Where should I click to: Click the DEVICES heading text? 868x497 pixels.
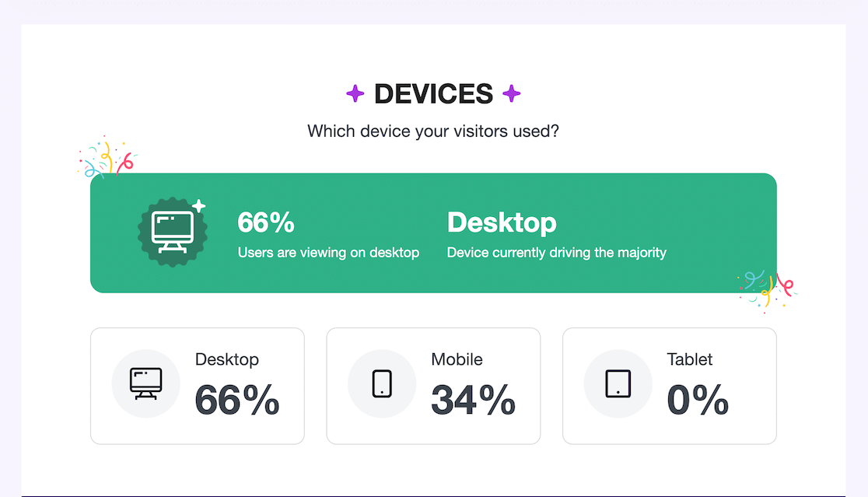coord(433,93)
